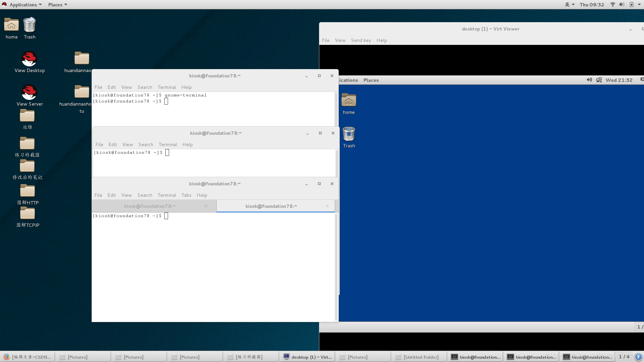Open the host Places menu in the top panel
Screen dimensions: 644x362
point(57,5)
